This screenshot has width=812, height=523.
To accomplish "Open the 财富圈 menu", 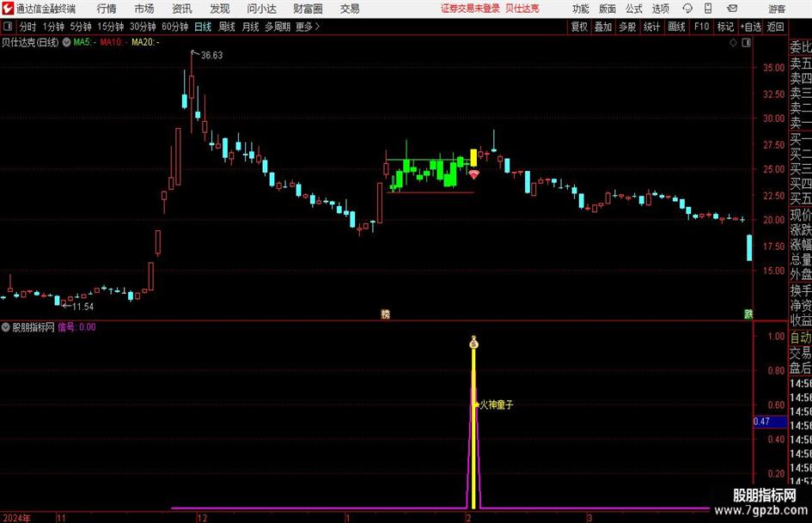I will pos(308,9).
